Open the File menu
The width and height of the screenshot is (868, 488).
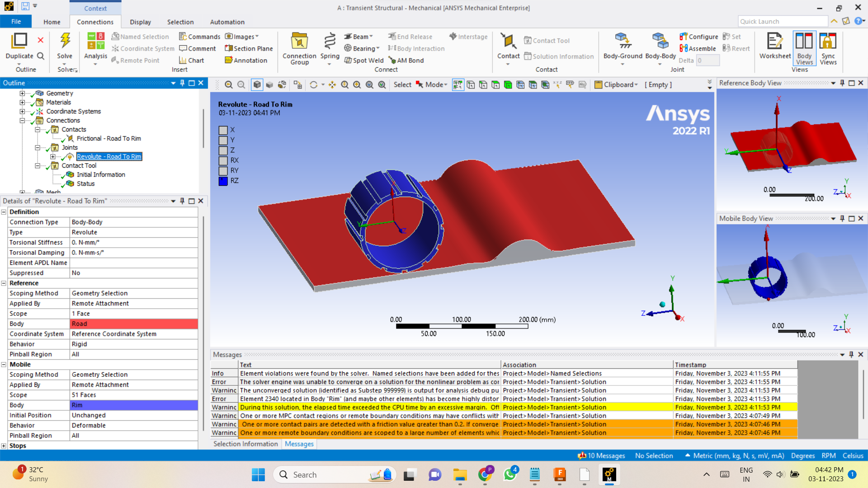point(16,22)
